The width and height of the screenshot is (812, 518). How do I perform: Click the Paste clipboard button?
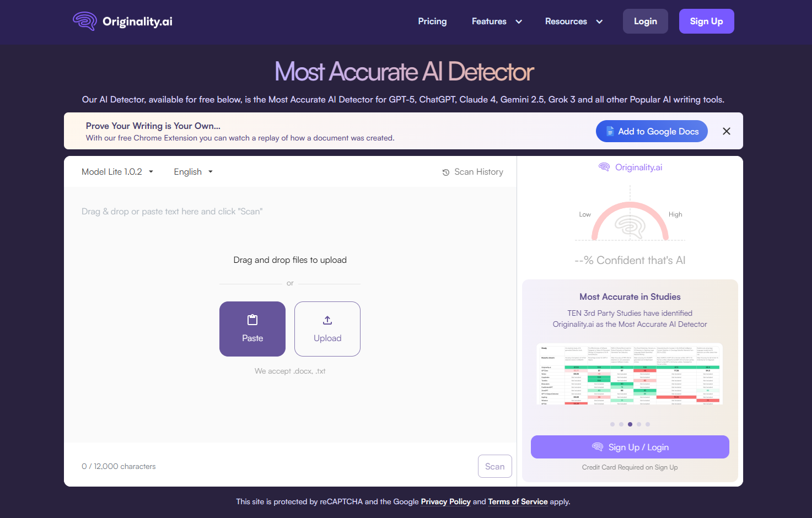point(252,329)
